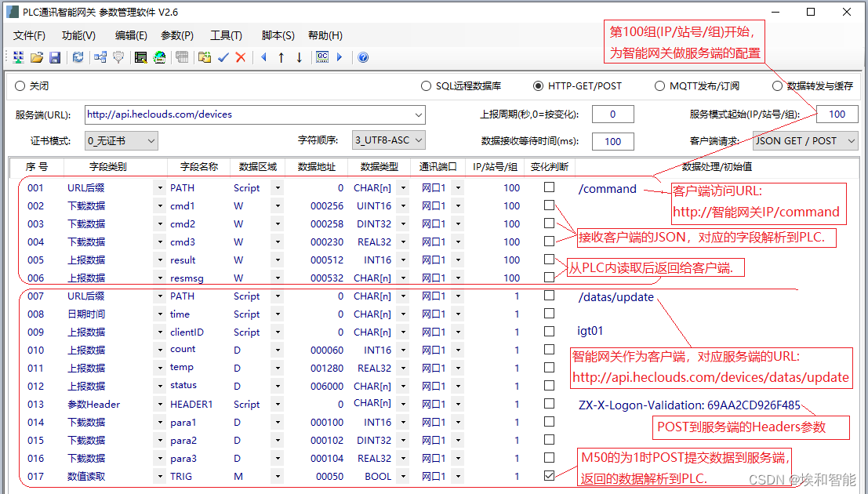Screen dimensions: 868x494
Task: Open the 脚本(S) menu
Action: [278, 35]
